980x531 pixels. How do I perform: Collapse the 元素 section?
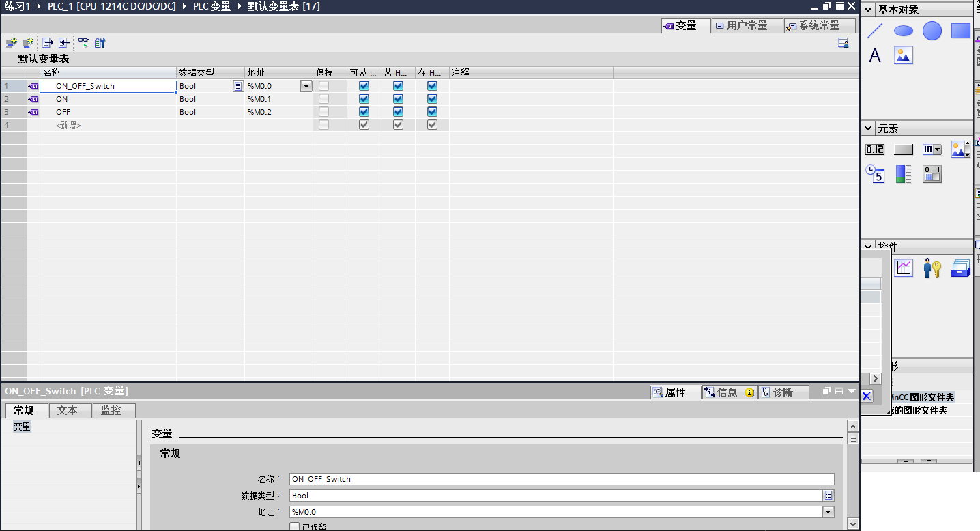click(x=868, y=128)
